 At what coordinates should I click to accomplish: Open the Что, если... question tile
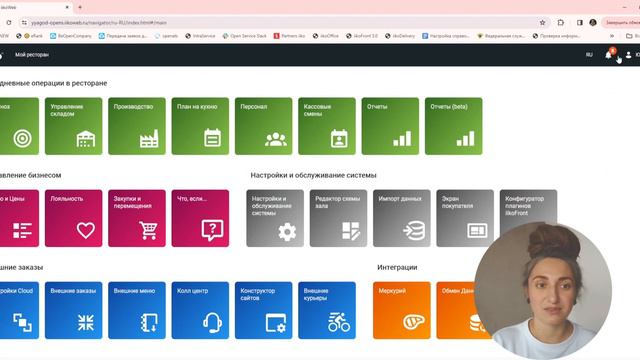coord(200,218)
